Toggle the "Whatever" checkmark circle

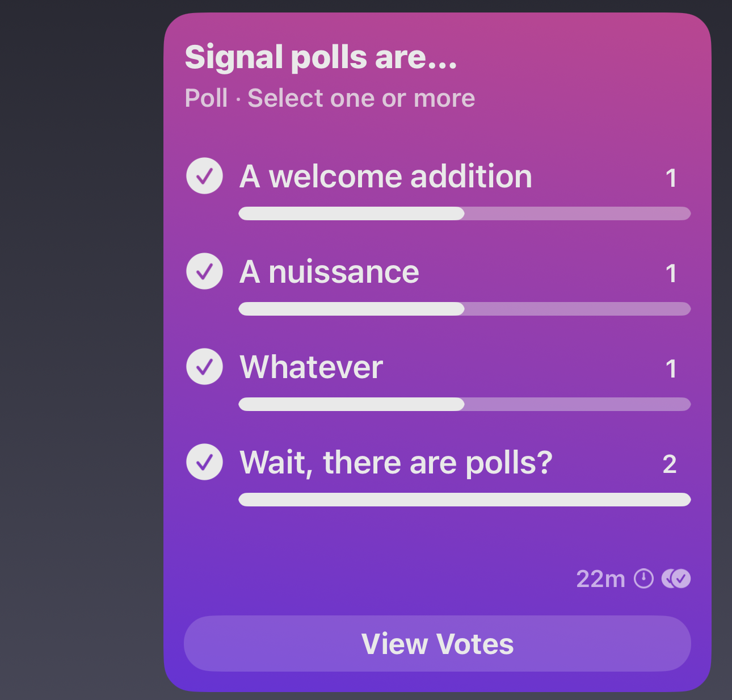204,367
